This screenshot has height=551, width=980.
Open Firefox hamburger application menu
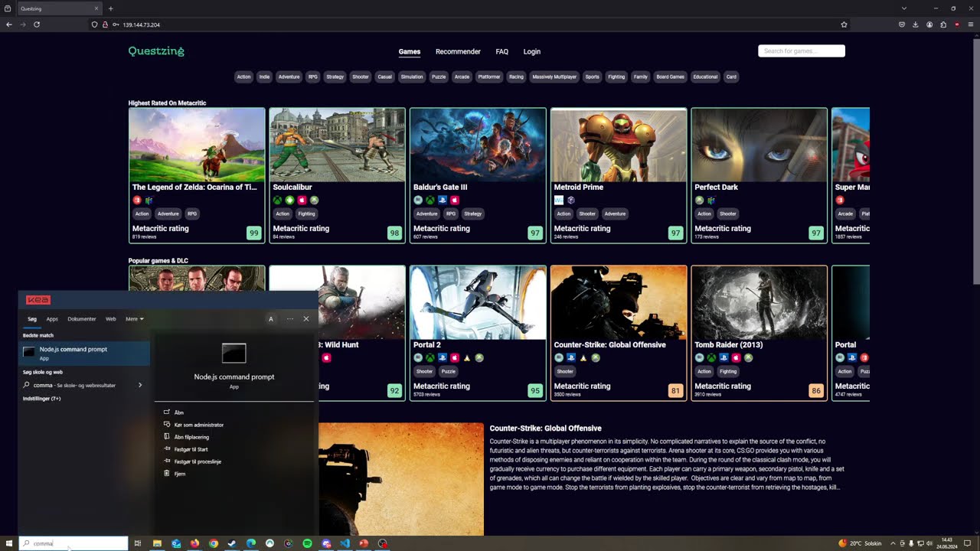tap(971, 24)
